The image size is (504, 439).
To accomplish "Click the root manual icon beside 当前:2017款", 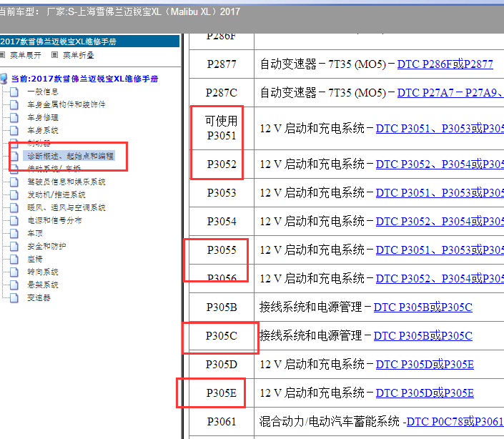I will pyautogui.click(x=4, y=79).
